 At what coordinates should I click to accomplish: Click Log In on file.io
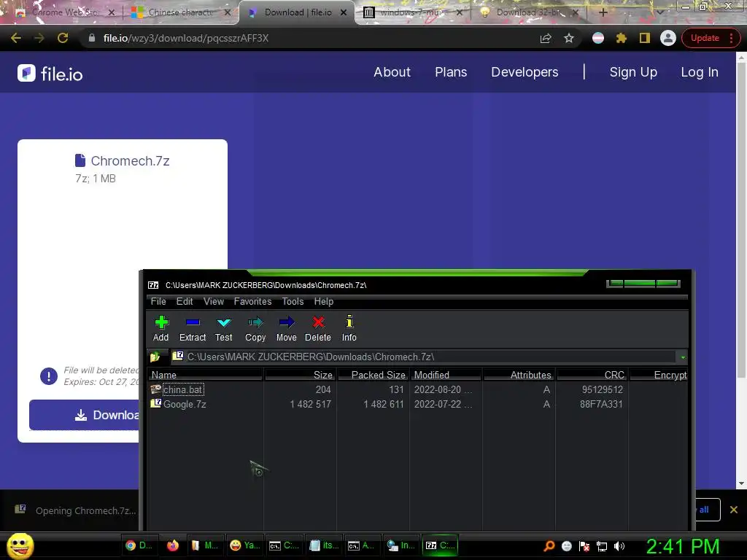pos(700,72)
